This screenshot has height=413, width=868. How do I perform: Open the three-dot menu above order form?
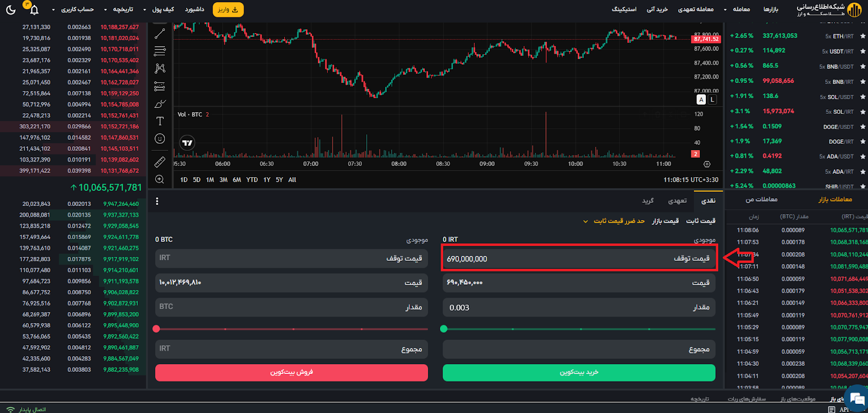click(x=157, y=201)
